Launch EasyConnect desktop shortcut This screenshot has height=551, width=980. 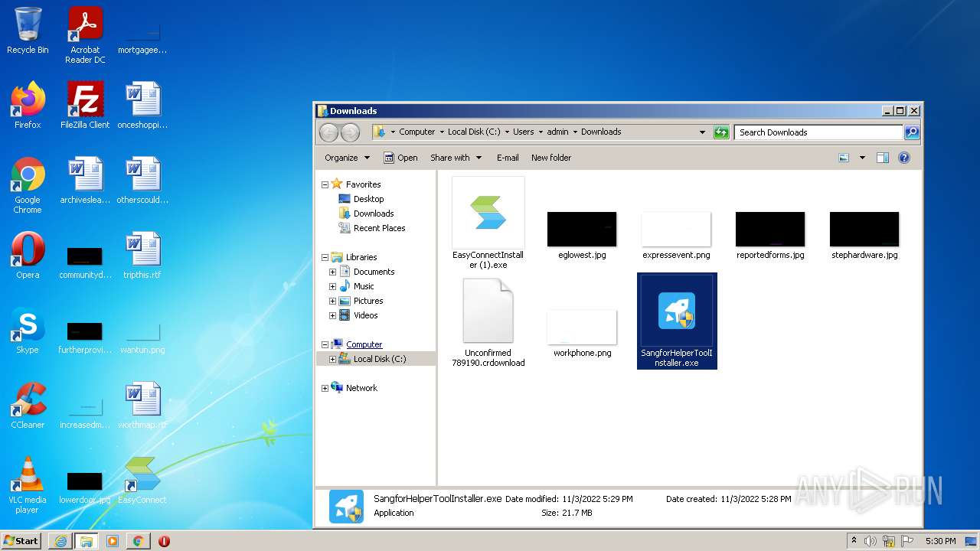(x=142, y=481)
